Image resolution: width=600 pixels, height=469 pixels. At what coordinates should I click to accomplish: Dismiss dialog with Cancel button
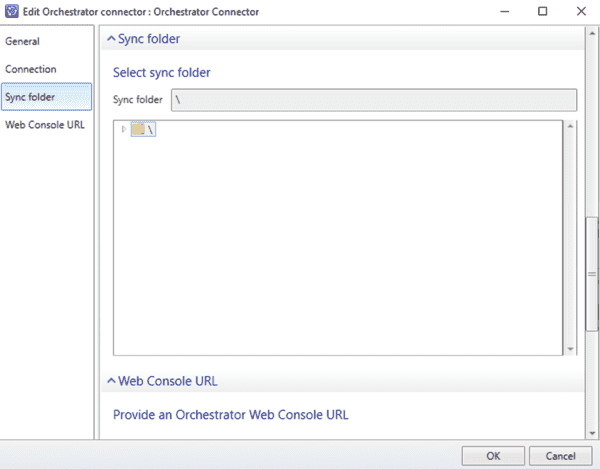click(x=560, y=456)
